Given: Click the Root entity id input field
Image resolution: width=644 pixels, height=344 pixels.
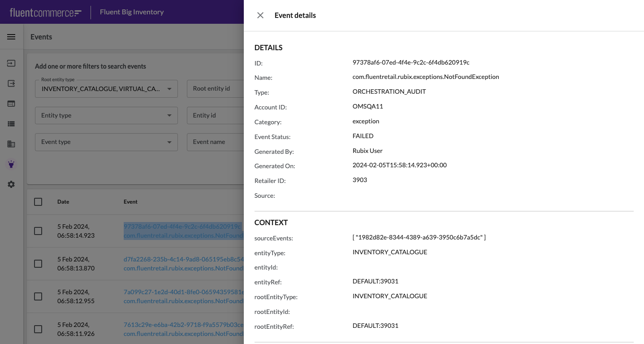Looking at the screenshot, I should point(215,89).
